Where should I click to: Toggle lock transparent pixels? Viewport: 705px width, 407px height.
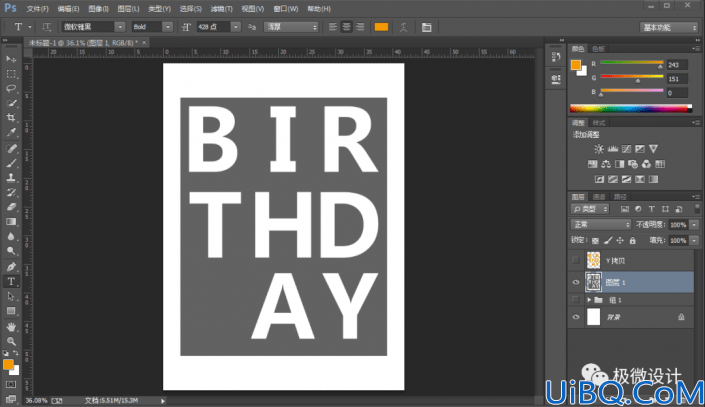pyautogui.click(x=595, y=241)
